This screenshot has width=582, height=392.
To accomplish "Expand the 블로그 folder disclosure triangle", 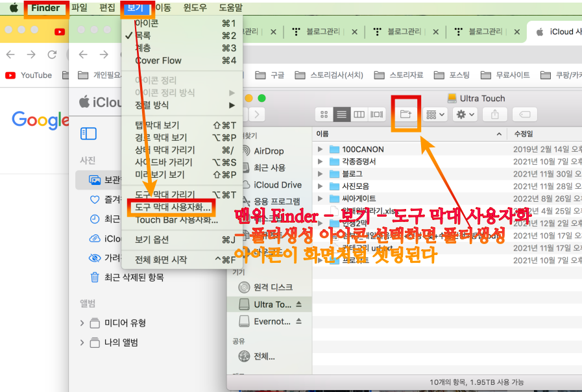I will pos(319,174).
